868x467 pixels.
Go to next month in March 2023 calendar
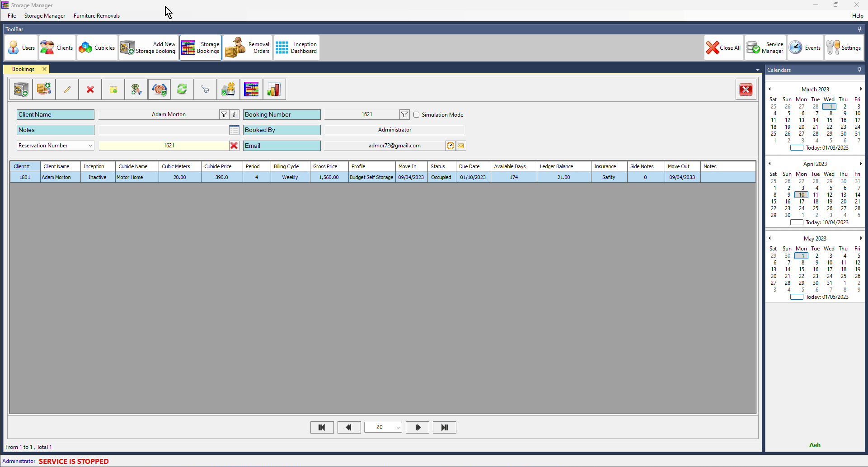click(861, 89)
